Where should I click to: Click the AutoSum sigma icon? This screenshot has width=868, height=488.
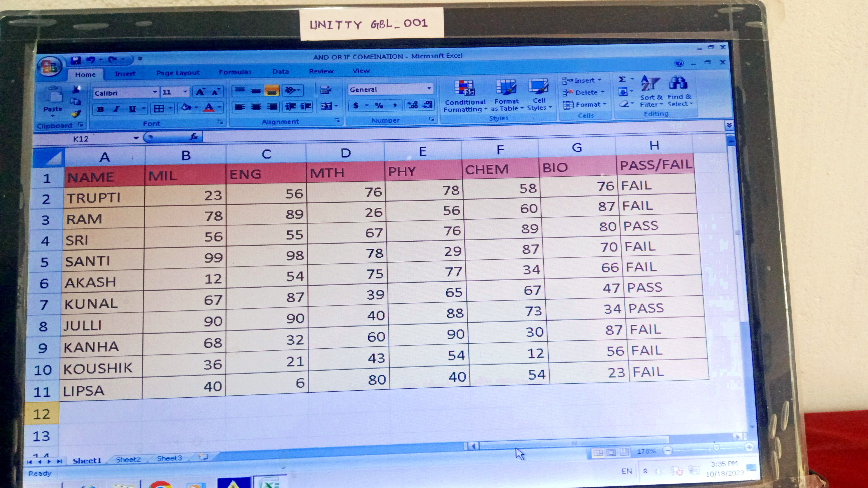tap(622, 80)
